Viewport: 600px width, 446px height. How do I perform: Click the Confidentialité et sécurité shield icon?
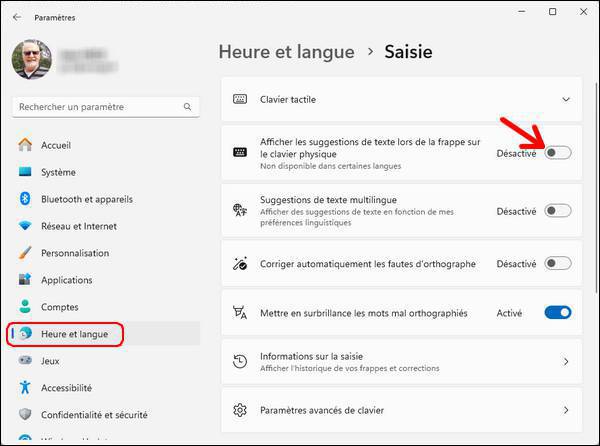pyautogui.click(x=25, y=414)
